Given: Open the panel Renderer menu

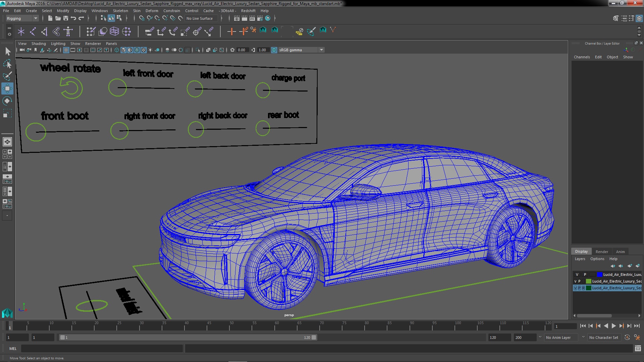Looking at the screenshot, I should [x=93, y=44].
